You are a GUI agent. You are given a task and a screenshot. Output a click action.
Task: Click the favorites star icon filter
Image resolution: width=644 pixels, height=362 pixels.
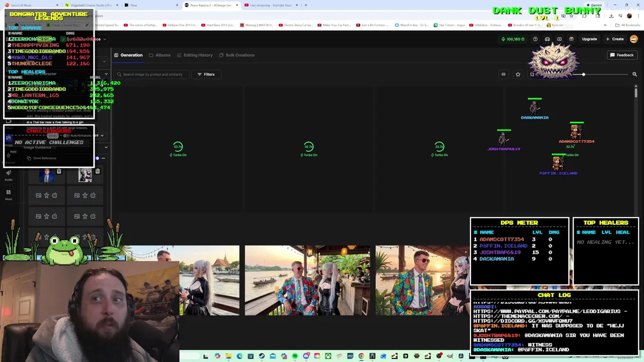click(518, 74)
